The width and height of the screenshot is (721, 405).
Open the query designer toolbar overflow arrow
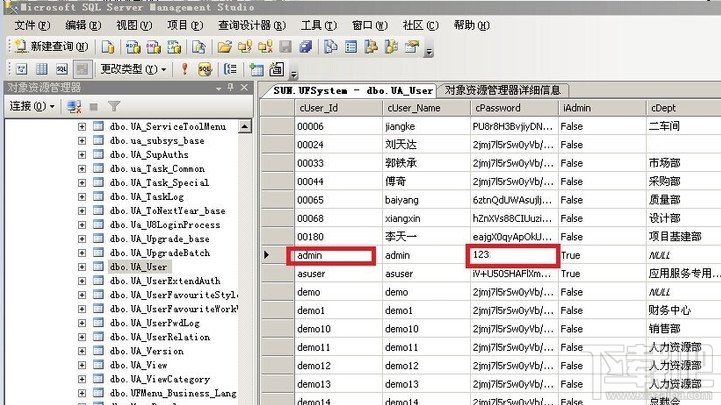[293, 74]
